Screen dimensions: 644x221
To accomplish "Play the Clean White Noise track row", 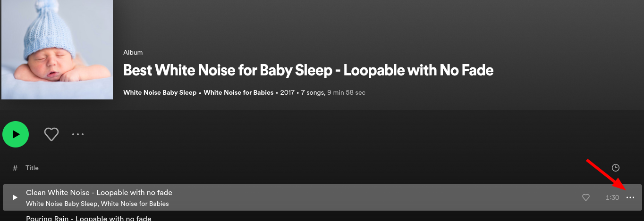I will [15, 197].
